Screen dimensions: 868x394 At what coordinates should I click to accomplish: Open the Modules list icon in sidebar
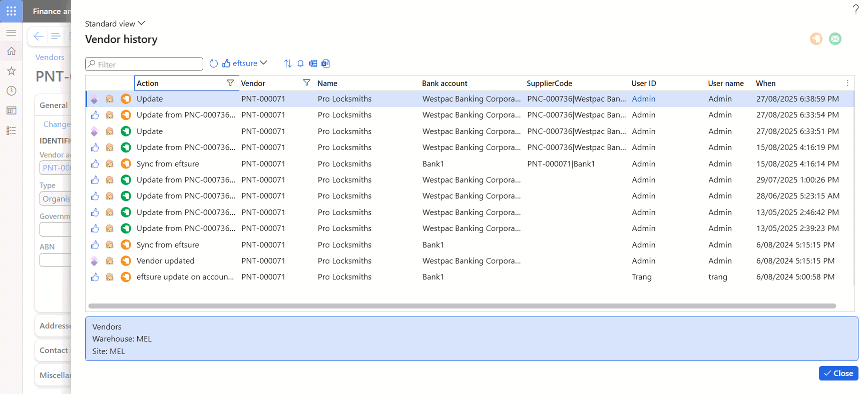click(x=11, y=130)
